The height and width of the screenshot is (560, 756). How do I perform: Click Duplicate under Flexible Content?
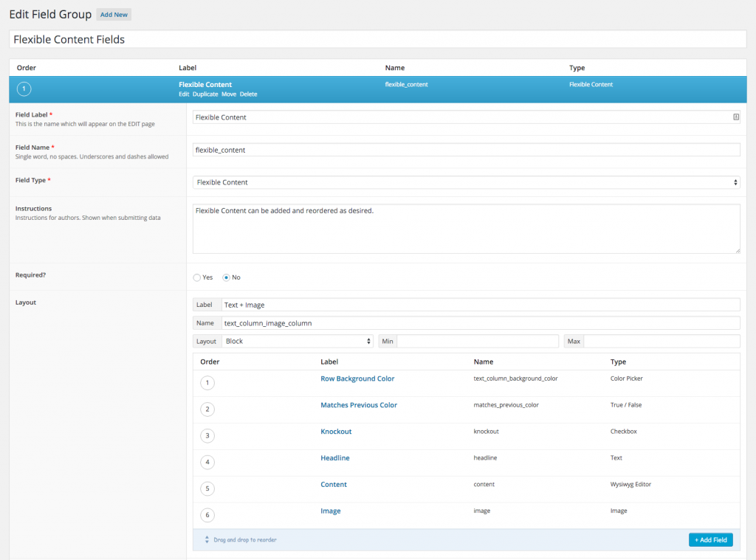click(205, 94)
